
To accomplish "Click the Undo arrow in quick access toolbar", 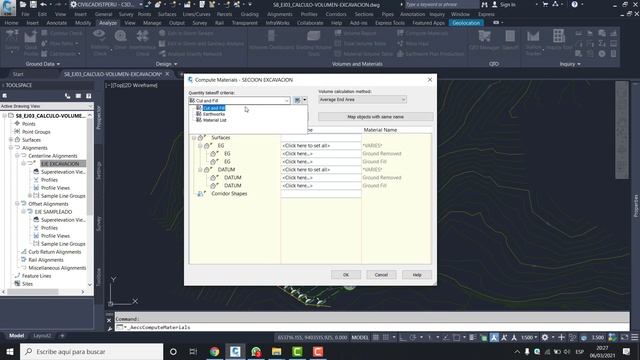I will click(44, 4).
